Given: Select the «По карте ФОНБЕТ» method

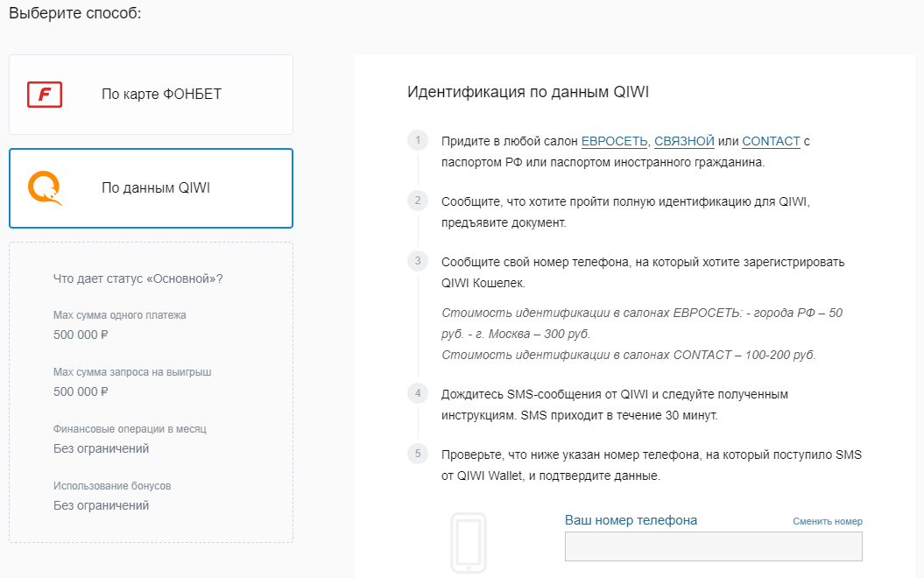Looking at the screenshot, I should tap(161, 95).
